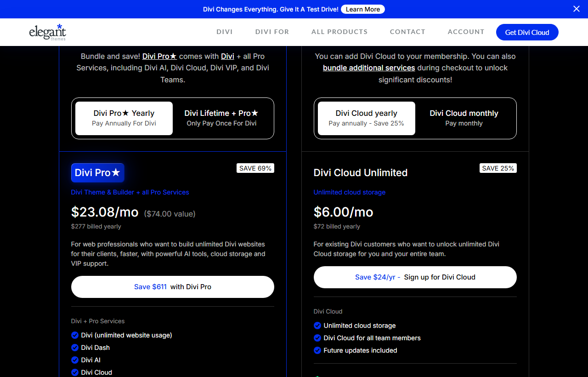Click the SAVE 69% badge
Viewport: 588px width, 377px height.
(255, 168)
